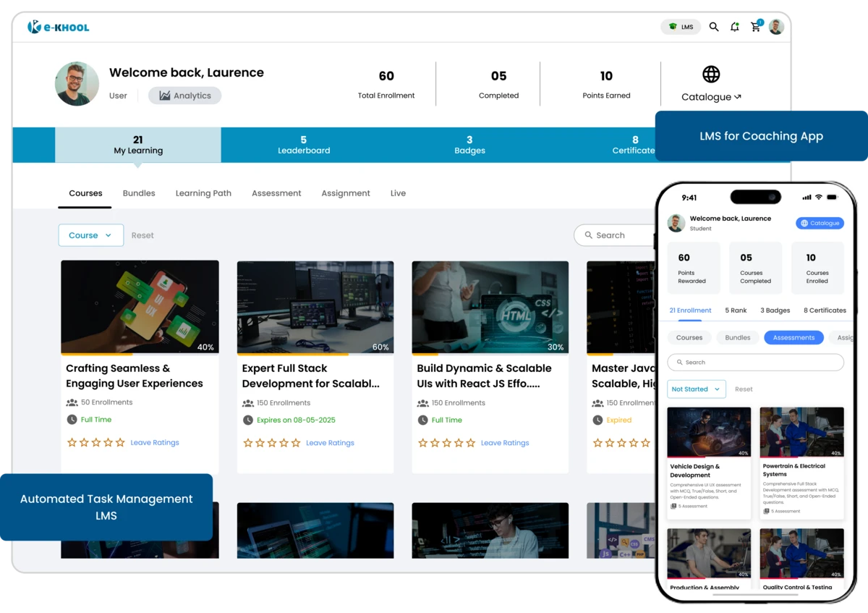Open the Learning Path tab
This screenshot has height=613, width=868.
coord(203,193)
